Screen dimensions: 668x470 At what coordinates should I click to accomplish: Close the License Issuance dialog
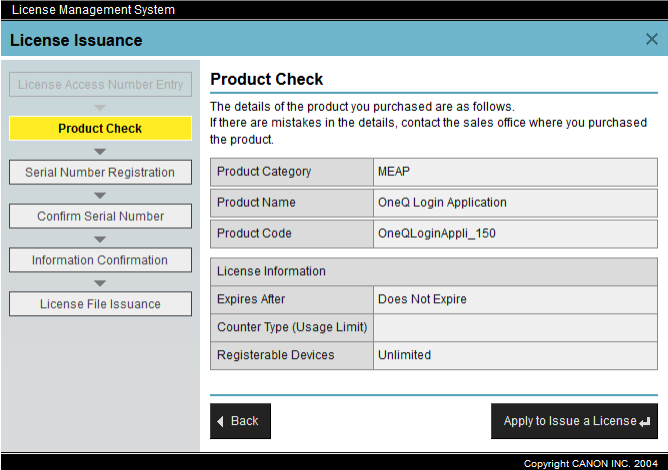[651, 40]
